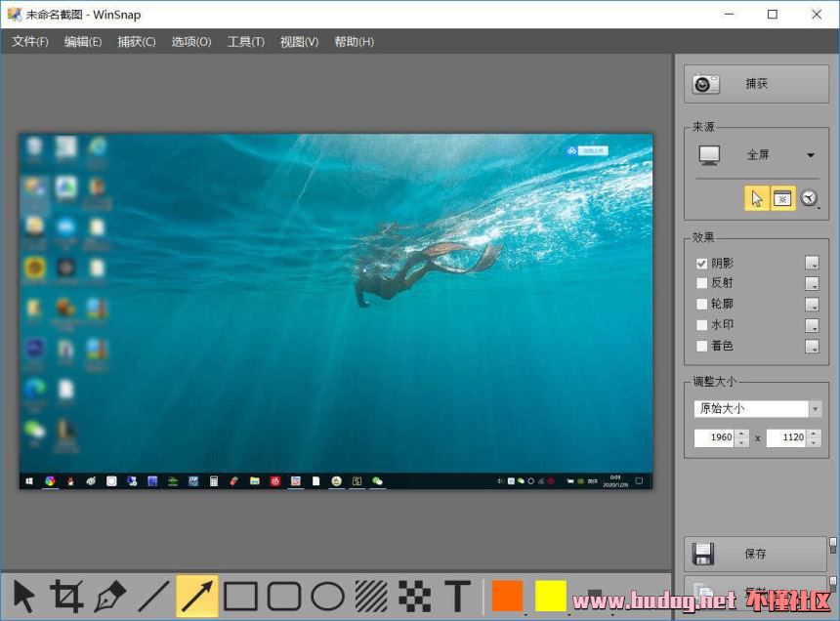Open the 视图(V) menu
Viewport: 840px width, 621px height.
[x=300, y=42]
